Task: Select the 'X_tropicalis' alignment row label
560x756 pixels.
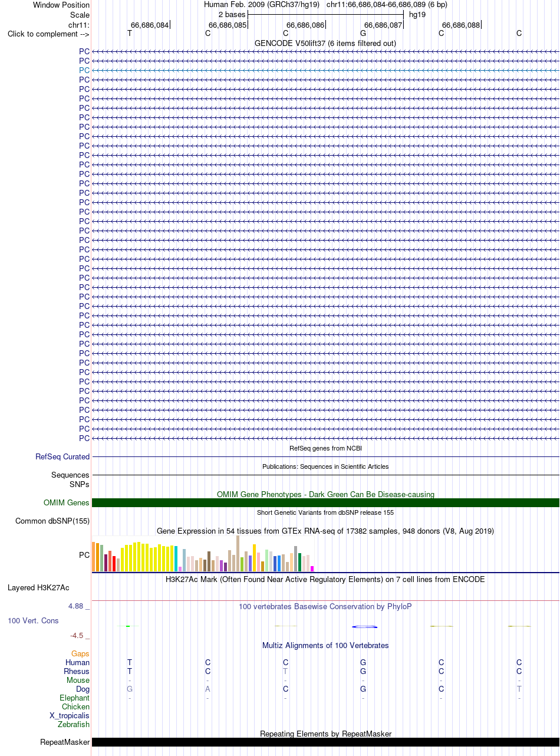Action: tap(70, 716)
